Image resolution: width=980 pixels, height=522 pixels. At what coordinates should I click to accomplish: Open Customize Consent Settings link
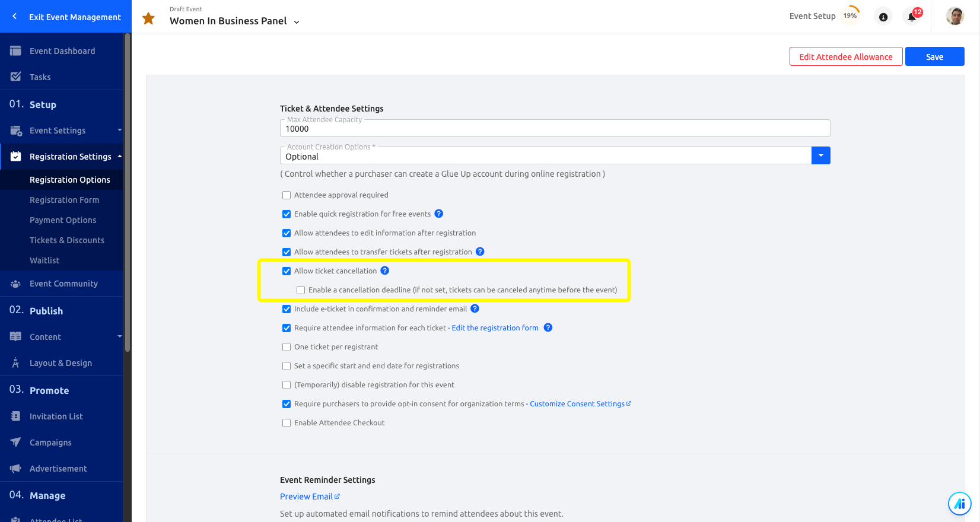tap(580, 404)
